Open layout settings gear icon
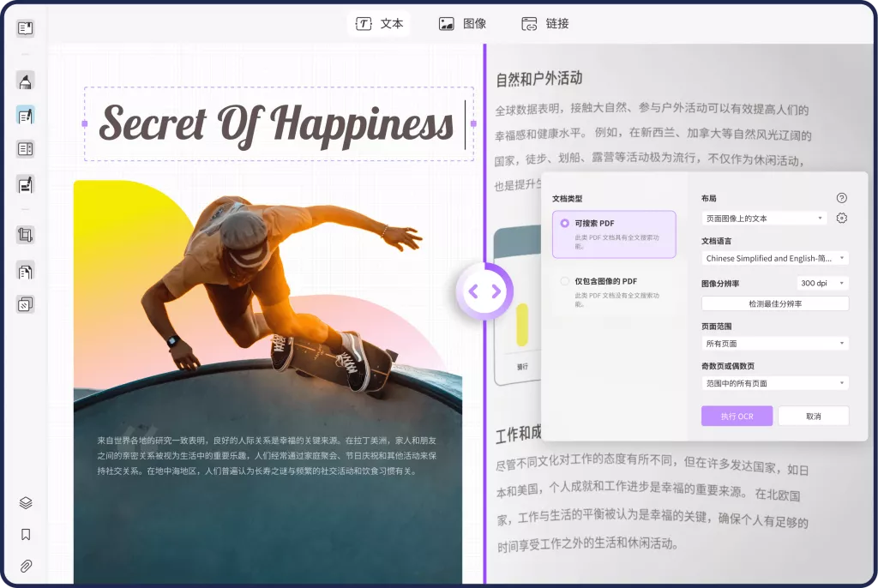 (841, 219)
